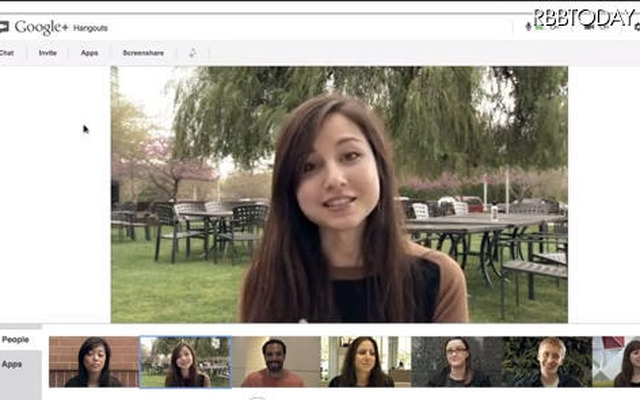Click the main video feed of the speaker
This screenshot has width=640, height=400.
(339, 195)
